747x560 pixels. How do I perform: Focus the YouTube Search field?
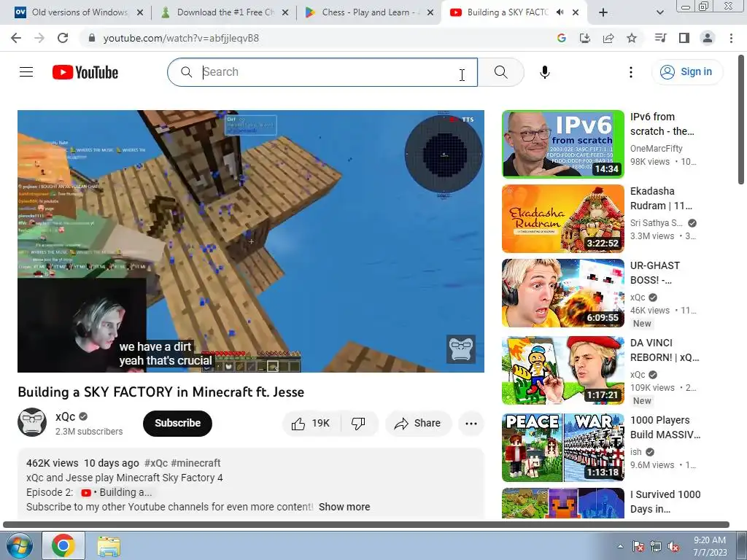click(322, 72)
